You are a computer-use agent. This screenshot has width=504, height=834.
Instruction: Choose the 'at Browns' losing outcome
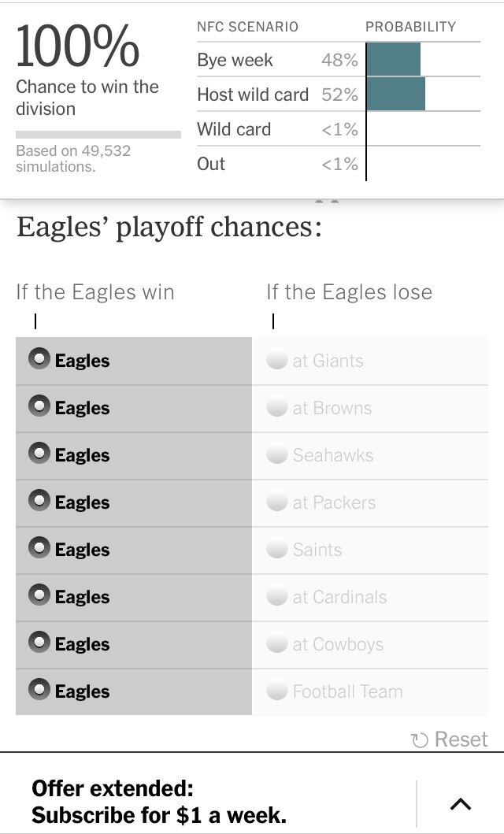tap(276, 408)
